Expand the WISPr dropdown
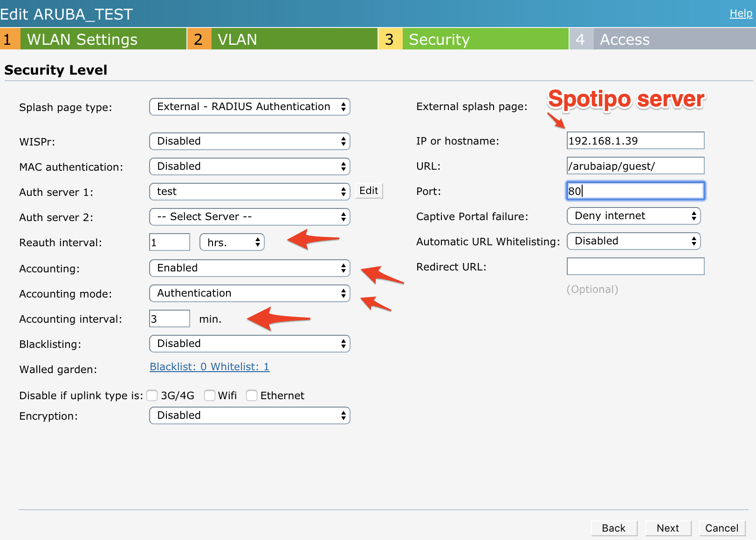Viewport: 756px width, 540px height. [249, 141]
